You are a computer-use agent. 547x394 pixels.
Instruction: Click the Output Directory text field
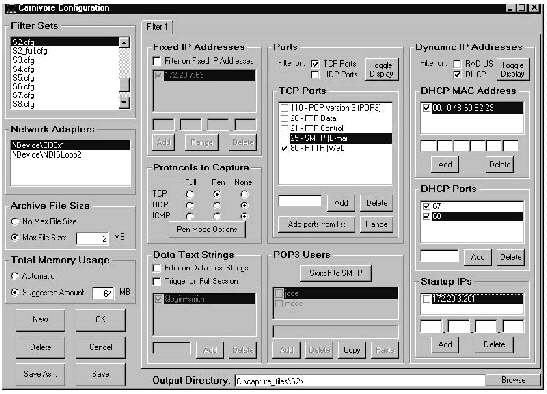360,381
